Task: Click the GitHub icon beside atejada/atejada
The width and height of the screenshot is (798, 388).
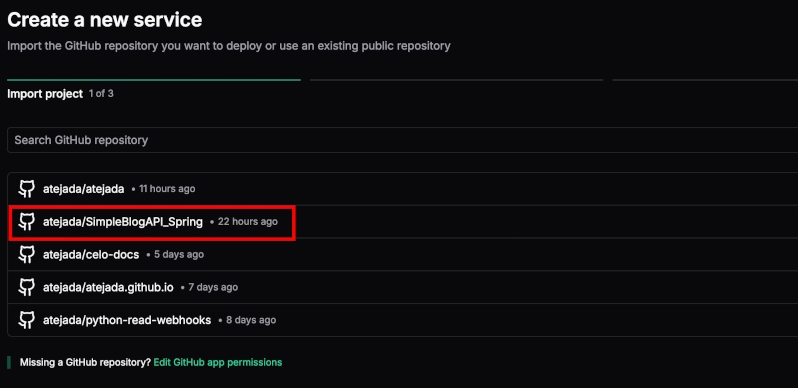Action: click(x=26, y=188)
